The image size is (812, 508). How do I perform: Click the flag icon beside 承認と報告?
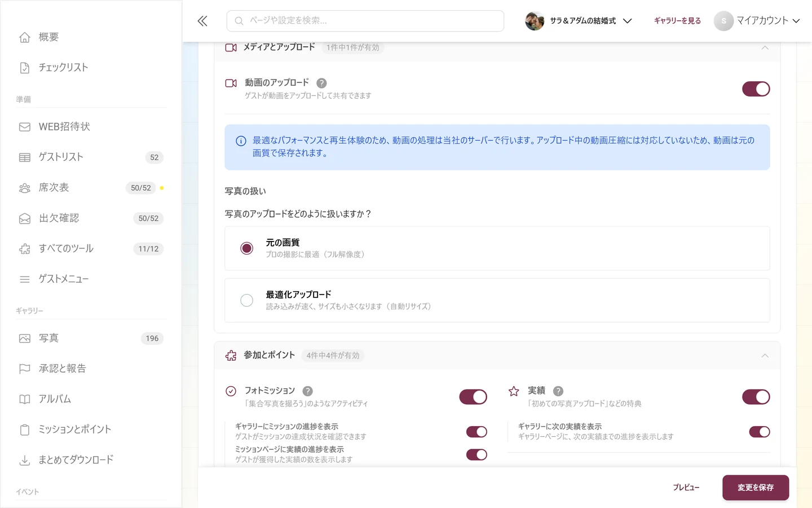pos(25,369)
